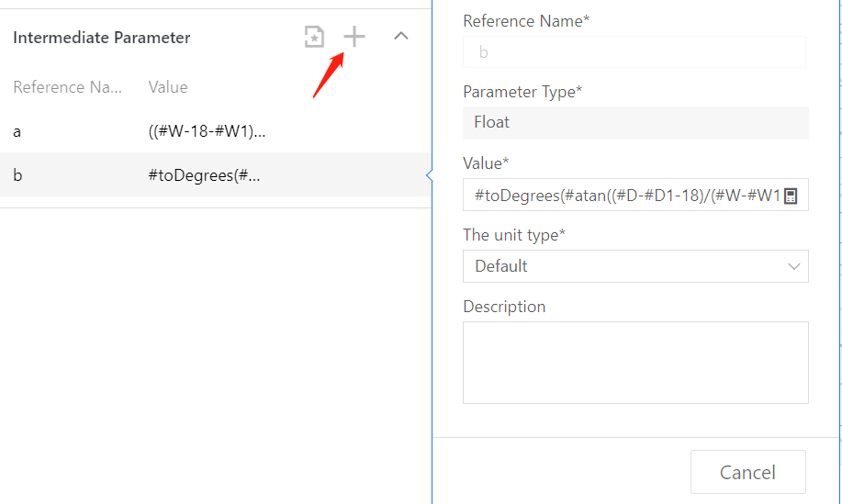Select parameter row b

pyautogui.click(x=17, y=175)
